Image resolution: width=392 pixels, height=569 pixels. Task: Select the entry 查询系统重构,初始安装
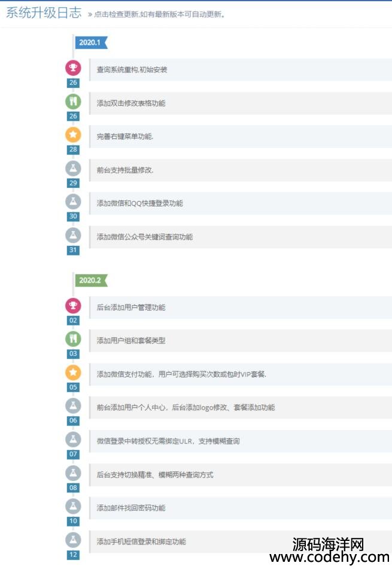tap(240, 69)
